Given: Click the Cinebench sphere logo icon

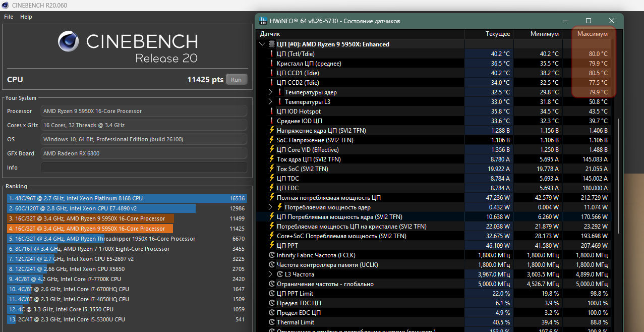Looking at the screenshot, I should click(x=68, y=41).
